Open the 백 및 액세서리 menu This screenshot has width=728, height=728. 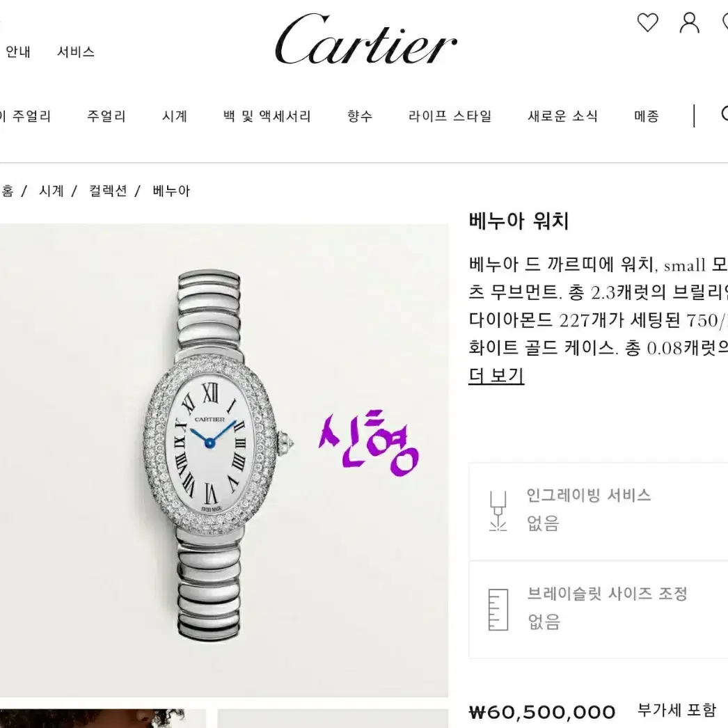tap(267, 116)
